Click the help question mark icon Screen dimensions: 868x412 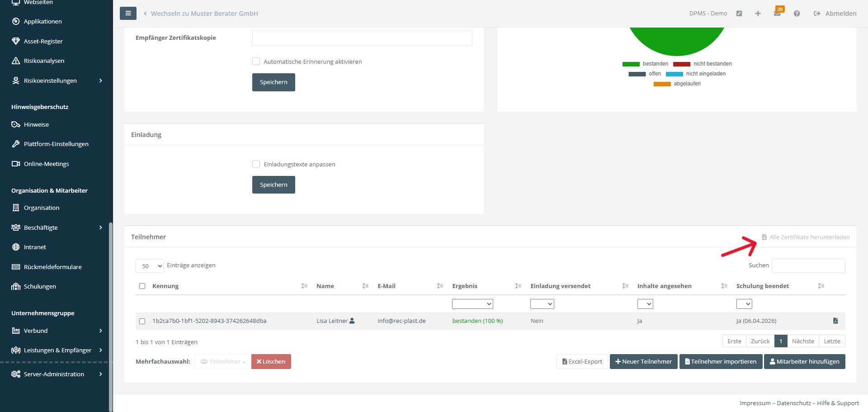(797, 14)
